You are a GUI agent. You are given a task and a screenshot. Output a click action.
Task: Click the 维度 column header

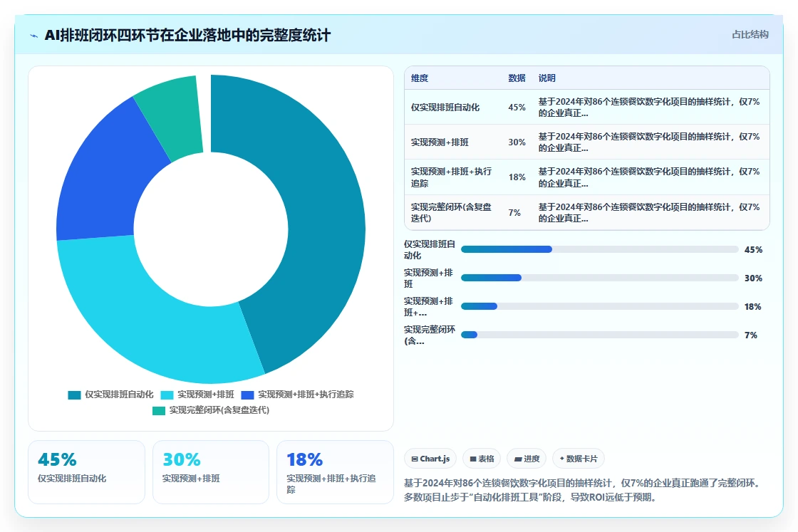point(420,78)
